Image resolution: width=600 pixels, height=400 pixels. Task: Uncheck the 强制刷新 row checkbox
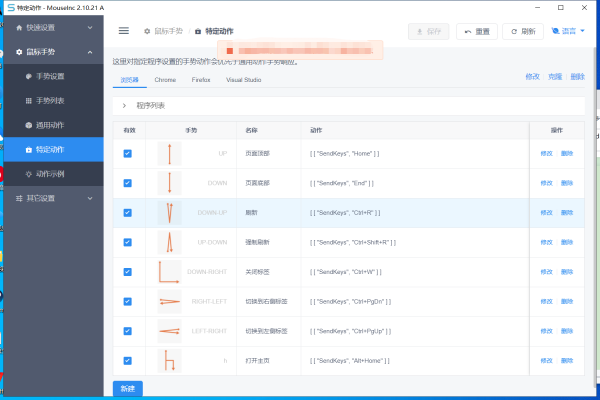(127, 242)
